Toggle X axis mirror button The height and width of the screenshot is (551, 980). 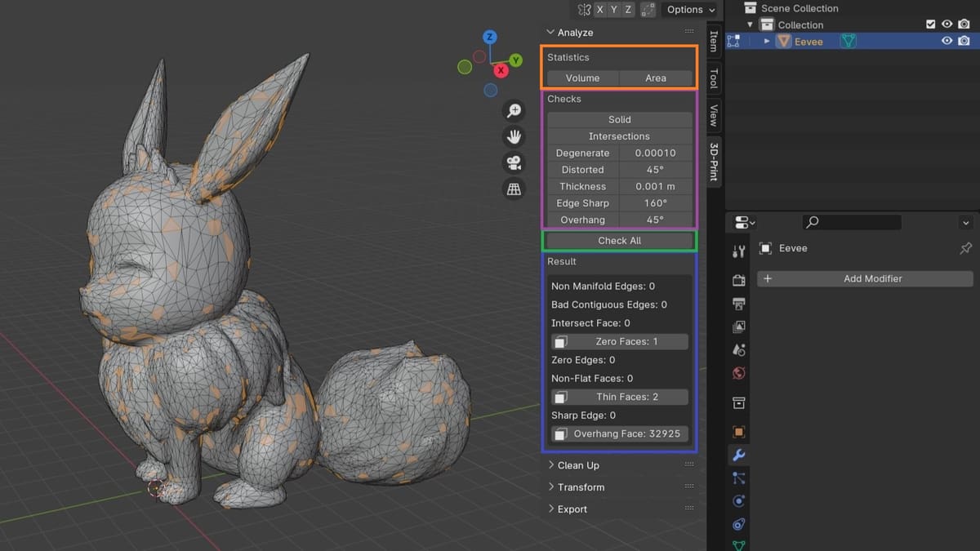(600, 10)
